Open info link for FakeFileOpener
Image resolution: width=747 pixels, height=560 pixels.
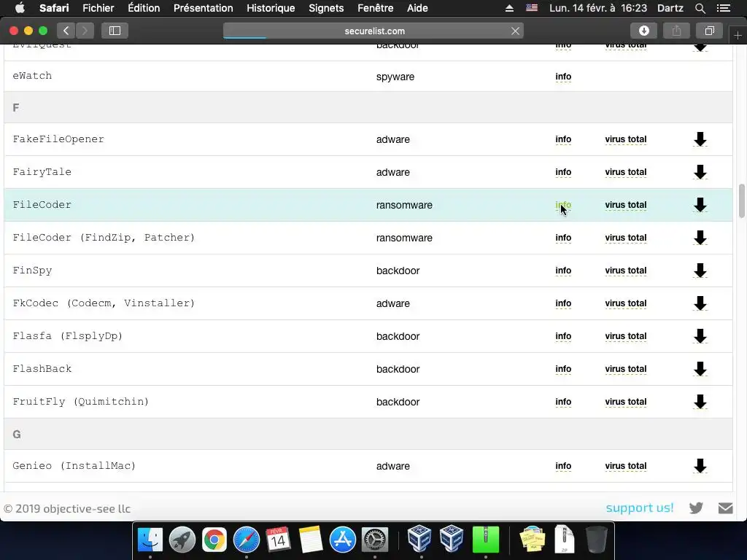click(x=563, y=139)
